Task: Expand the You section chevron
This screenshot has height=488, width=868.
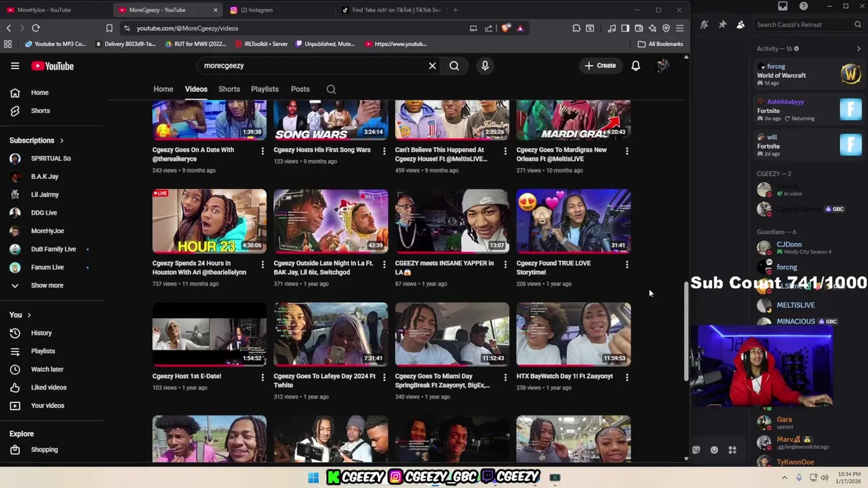Action: pos(29,315)
